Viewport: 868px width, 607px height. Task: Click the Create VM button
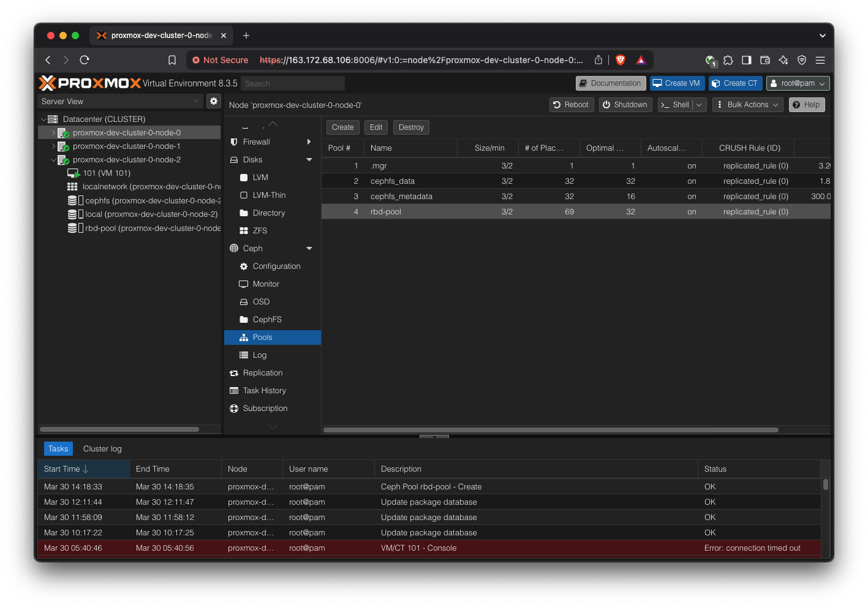click(x=676, y=83)
